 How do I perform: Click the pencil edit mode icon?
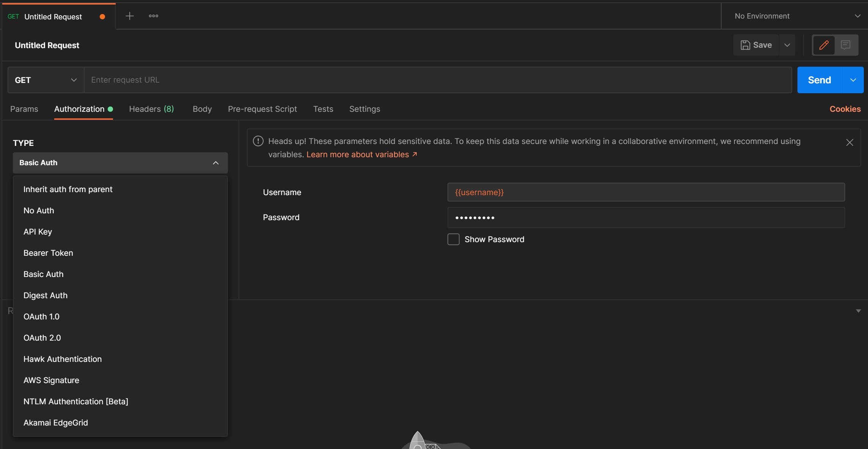click(823, 45)
